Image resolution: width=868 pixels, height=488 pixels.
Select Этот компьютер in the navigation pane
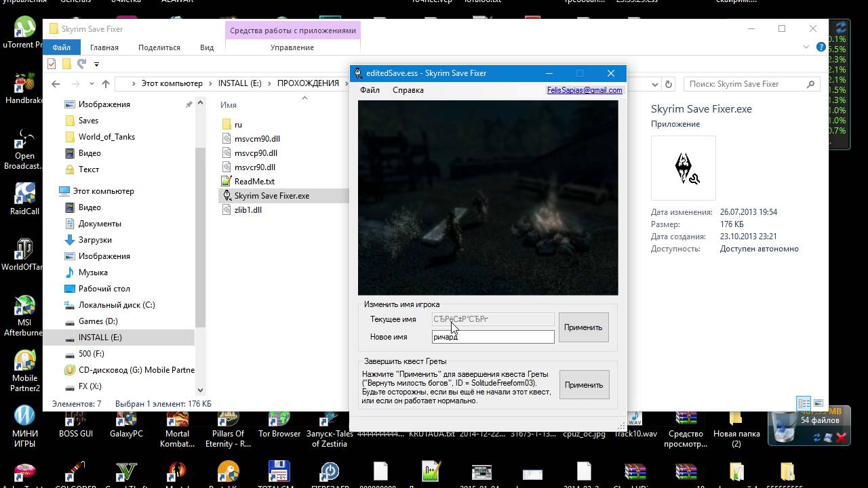pyautogui.click(x=104, y=191)
